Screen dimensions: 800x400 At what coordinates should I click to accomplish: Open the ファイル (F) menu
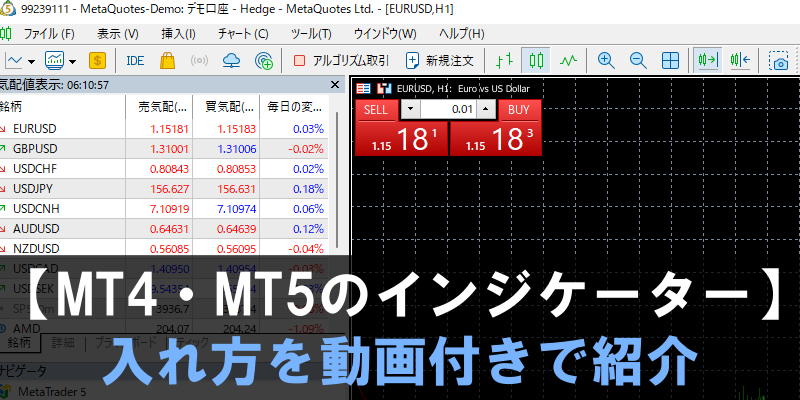point(49,34)
